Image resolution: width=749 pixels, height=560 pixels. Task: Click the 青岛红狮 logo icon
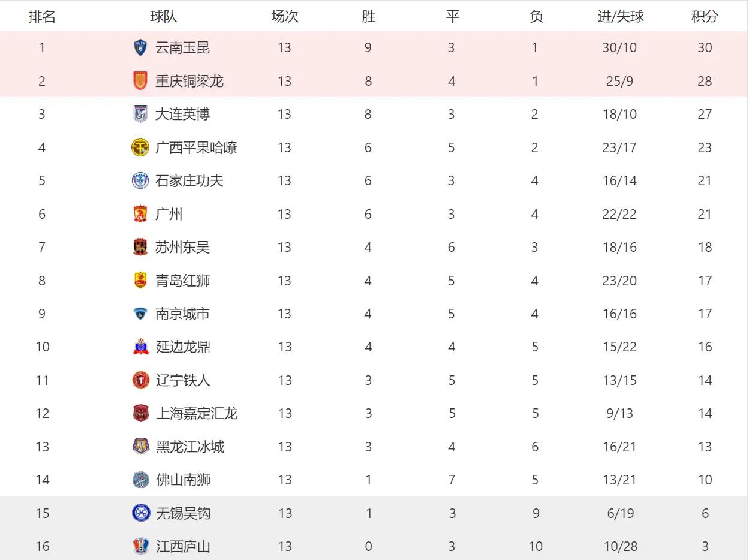140,281
